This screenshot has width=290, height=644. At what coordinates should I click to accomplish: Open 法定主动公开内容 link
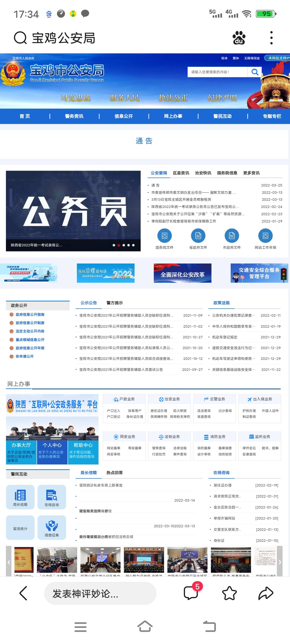[x=30, y=331]
